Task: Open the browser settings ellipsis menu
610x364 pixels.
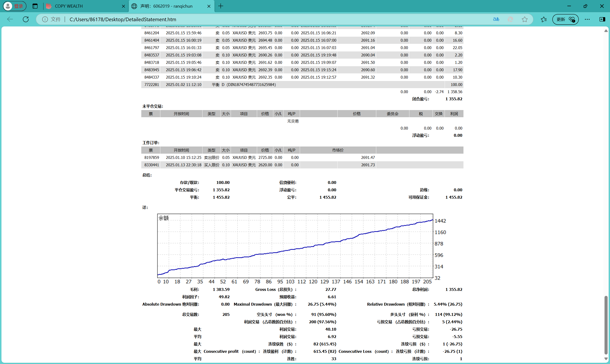Action: click(587, 19)
